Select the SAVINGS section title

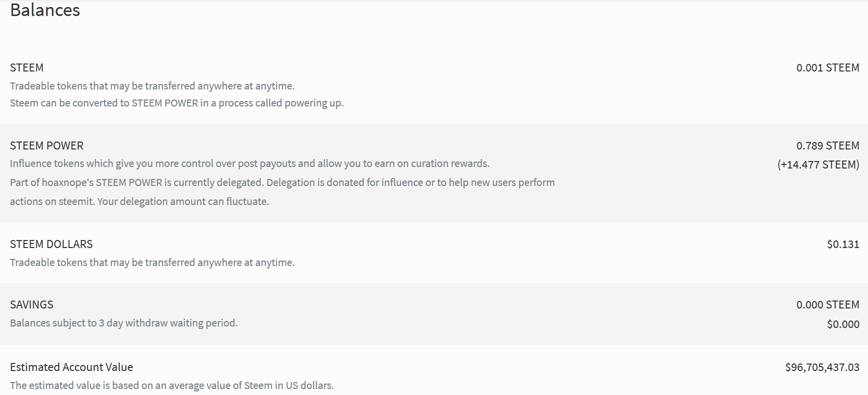[x=32, y=304]
